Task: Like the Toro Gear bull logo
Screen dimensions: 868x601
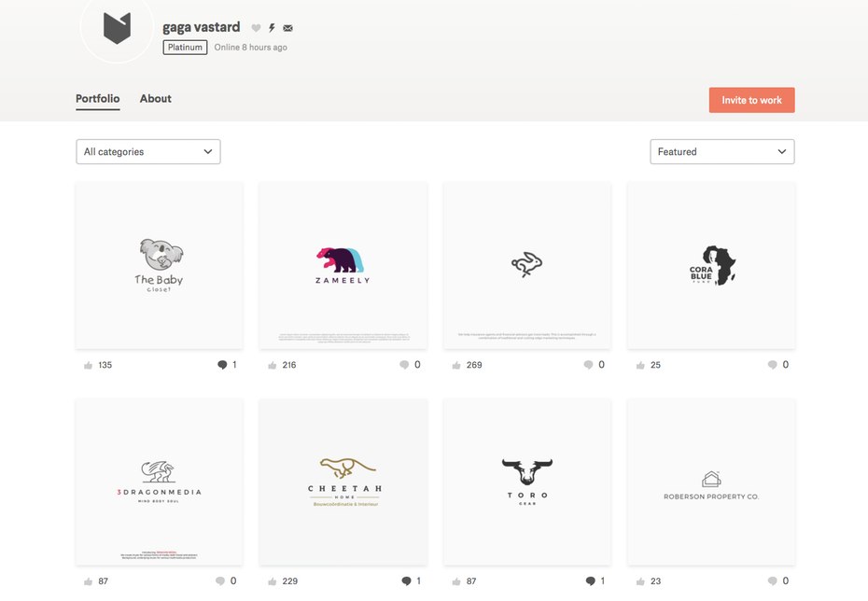Action: [x=456, y=581]
